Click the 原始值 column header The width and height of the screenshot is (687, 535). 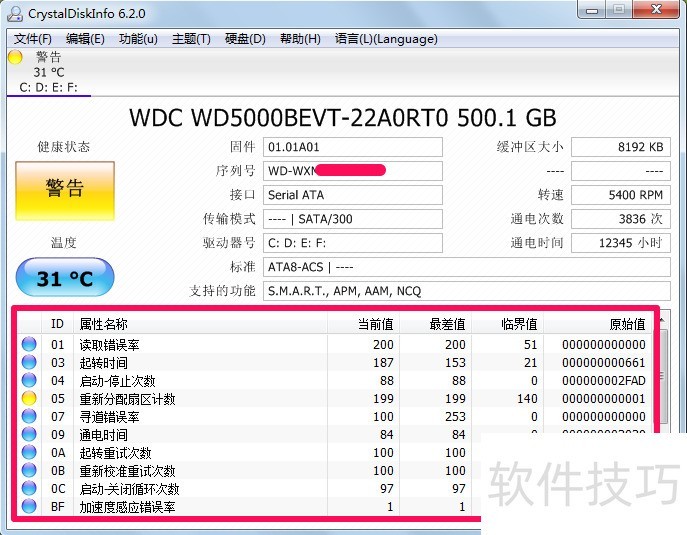(x=598, y=324)
